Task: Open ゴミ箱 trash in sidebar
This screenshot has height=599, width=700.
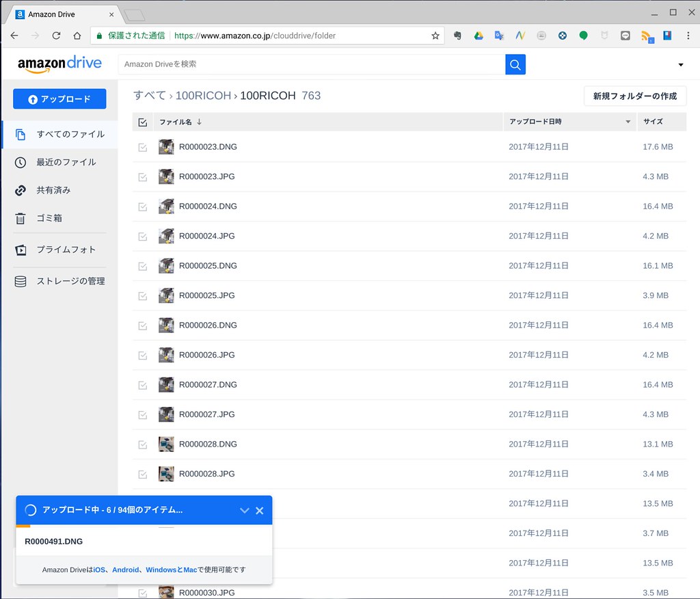Action: pyautogui.click(x=49, y=218)
